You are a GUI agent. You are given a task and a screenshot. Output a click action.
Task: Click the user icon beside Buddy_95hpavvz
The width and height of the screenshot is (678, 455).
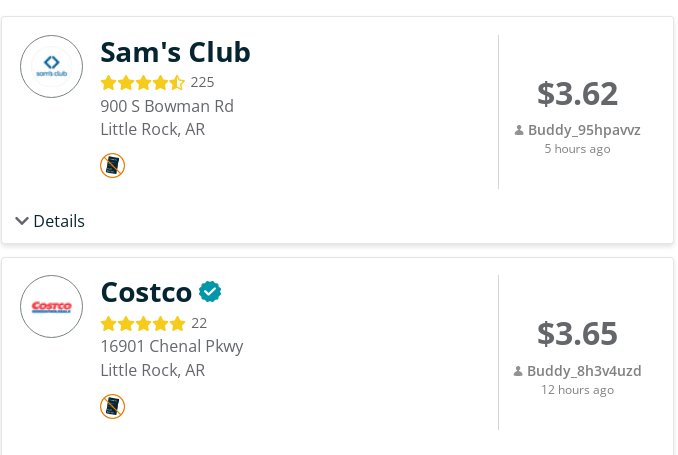[x=519, y=130]
